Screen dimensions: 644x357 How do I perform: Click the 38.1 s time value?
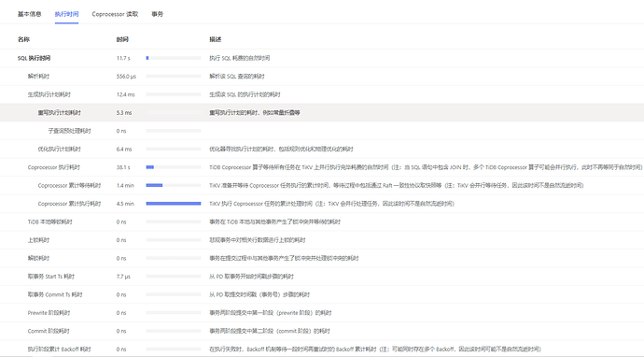(x=123, y=167)
